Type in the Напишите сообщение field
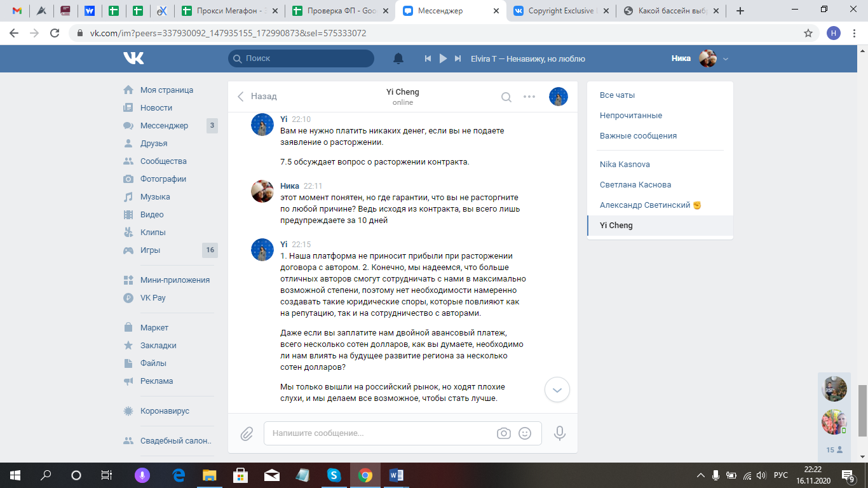This screenshot has height=488, width=868. coord(381,433)
